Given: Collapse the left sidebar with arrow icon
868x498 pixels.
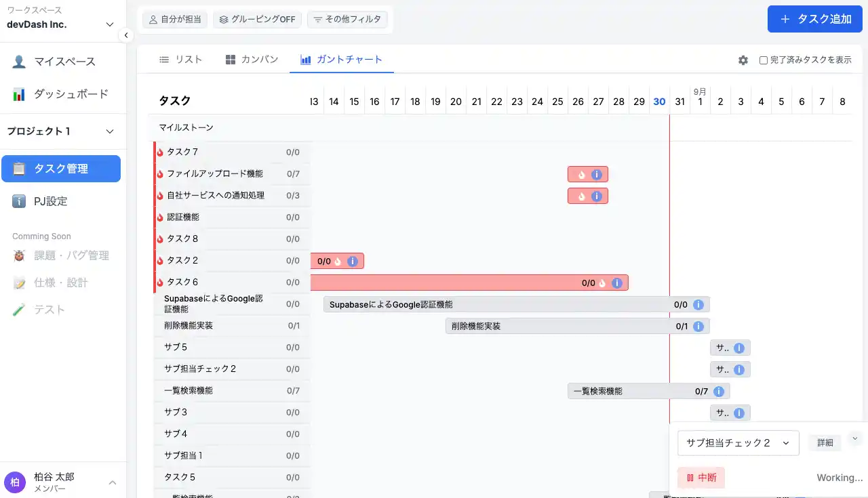Looking at the screenshot, I should [125, 35].
